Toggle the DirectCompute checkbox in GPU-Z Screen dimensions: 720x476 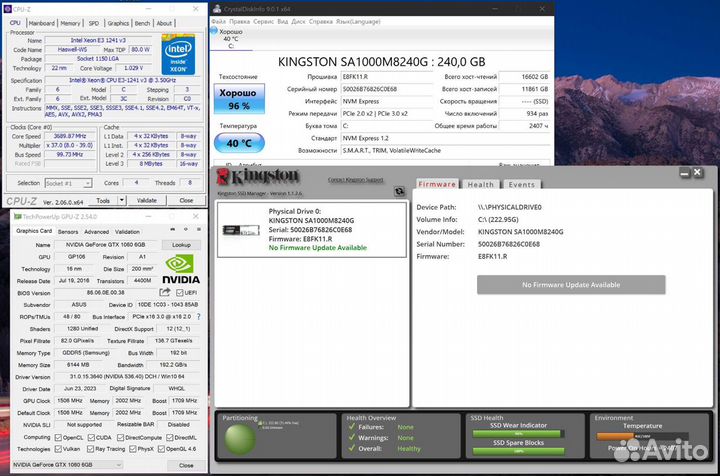click(120, 437)
